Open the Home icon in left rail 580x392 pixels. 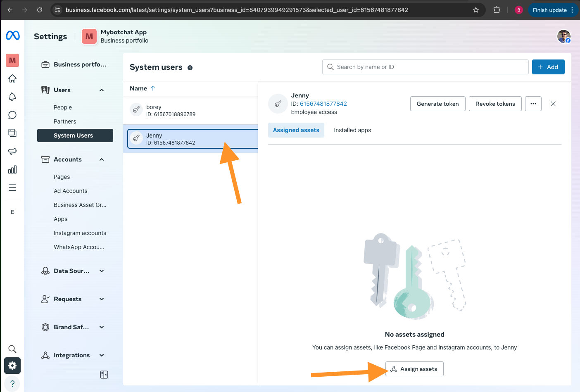pos(12,78)
